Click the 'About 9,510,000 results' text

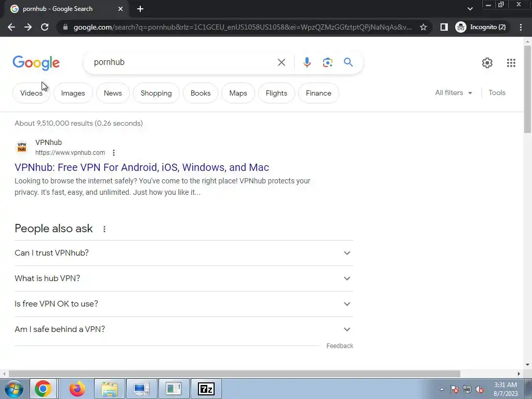click(x=78, y=123)
